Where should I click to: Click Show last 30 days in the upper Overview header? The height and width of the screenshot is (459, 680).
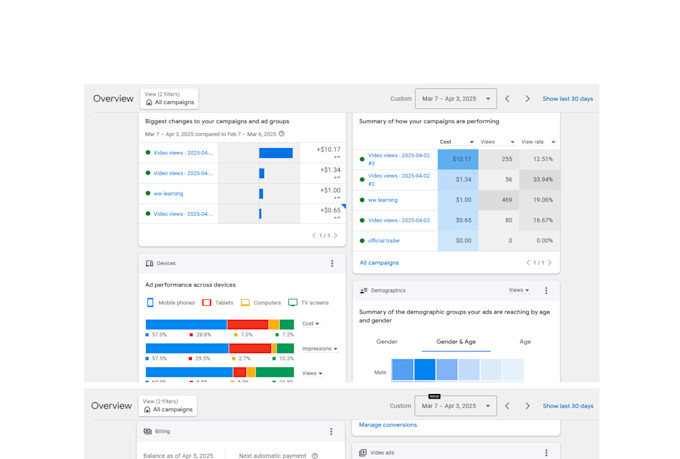tap(568, 99)
